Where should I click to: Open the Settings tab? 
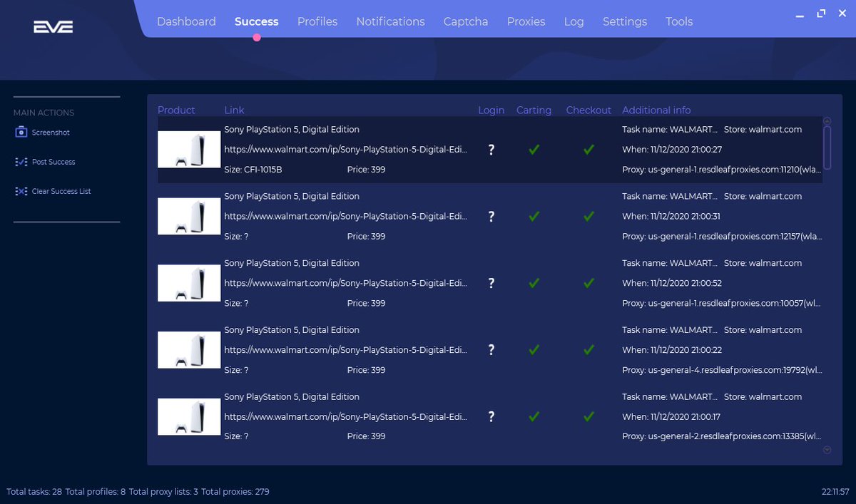click(x=625, y=21)
